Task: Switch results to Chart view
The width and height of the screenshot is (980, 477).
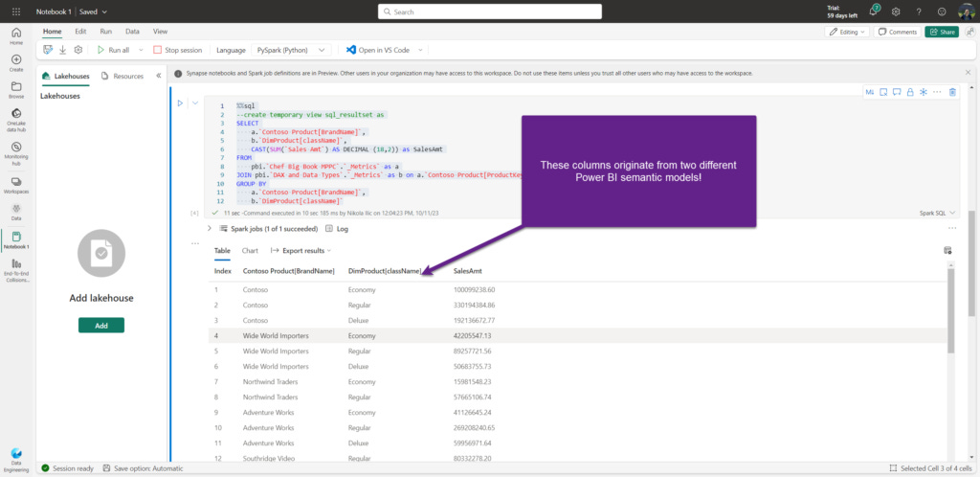Action: click(250, 250)
